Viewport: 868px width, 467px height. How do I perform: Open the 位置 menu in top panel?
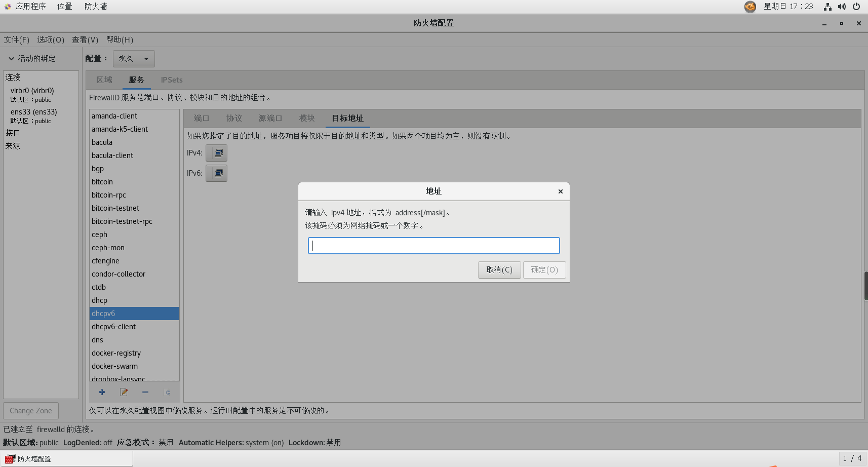(x=64, y=7)
